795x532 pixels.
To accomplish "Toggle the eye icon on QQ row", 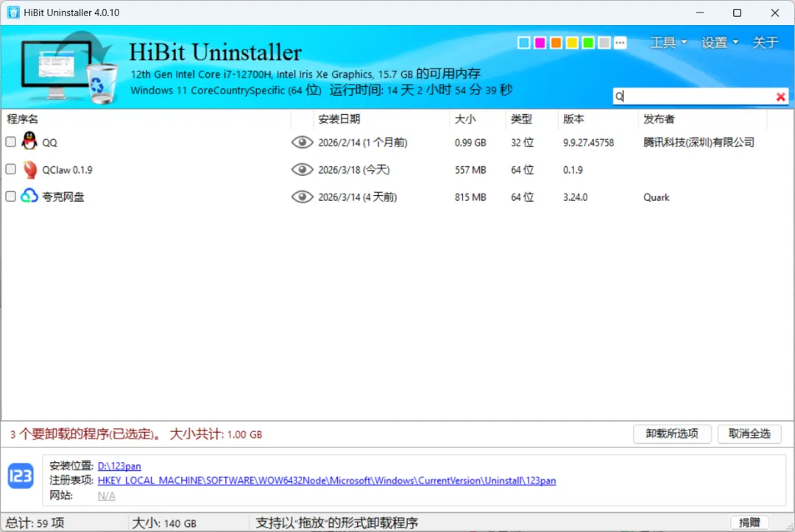I will click(x=303, y=142).
